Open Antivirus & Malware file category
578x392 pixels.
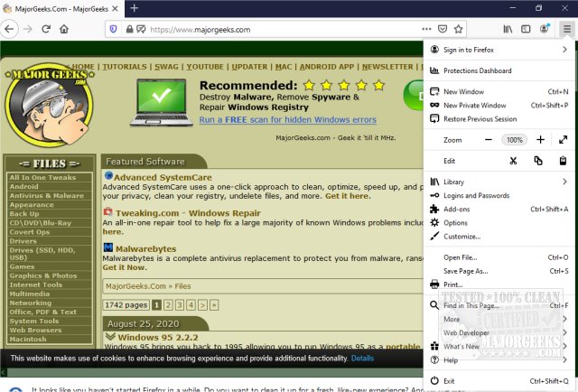(x=50, y=196)
